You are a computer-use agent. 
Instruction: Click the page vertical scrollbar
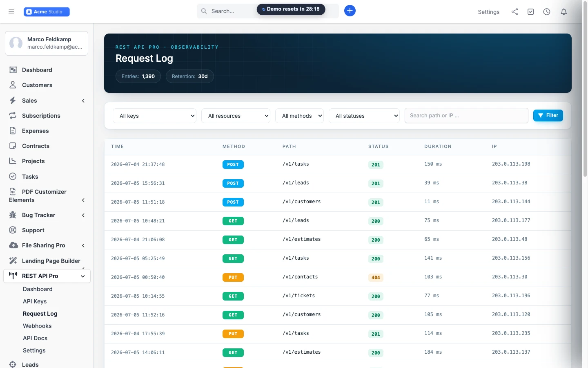[x=585, y=90]
